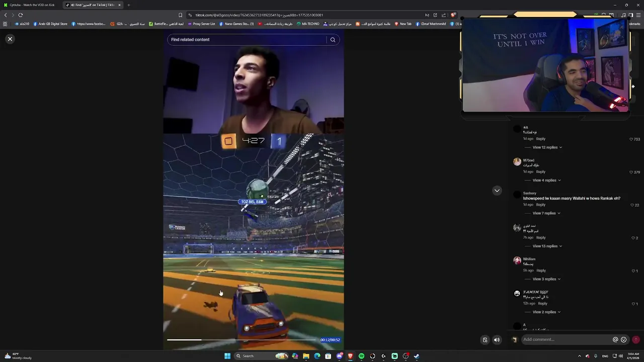The height and width of the screenshot is (362, 644).
Task: Open Sanhory's username link
Action: coord(529,193)
